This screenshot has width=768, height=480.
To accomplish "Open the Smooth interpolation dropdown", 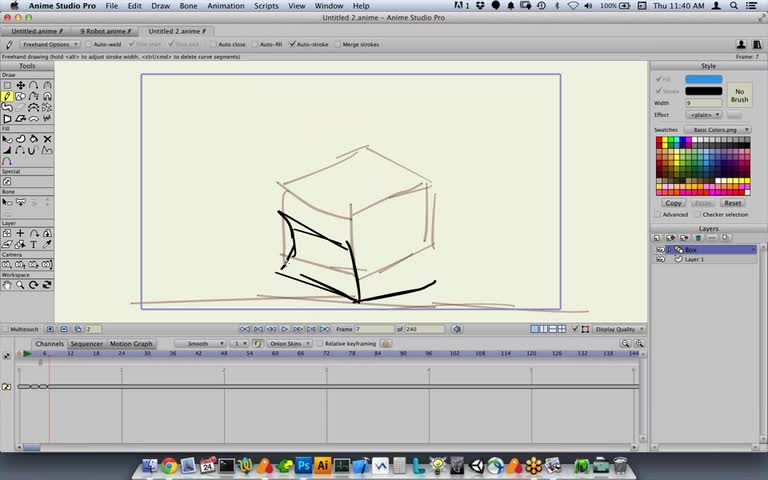I will click(x=200, y=344).
